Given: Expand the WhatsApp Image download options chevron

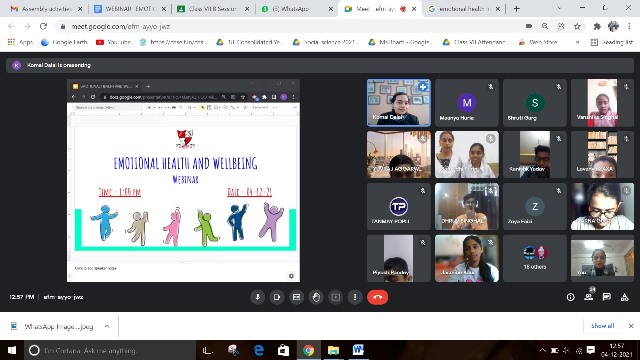Looking at the screenshot, I should click(107, 326).
